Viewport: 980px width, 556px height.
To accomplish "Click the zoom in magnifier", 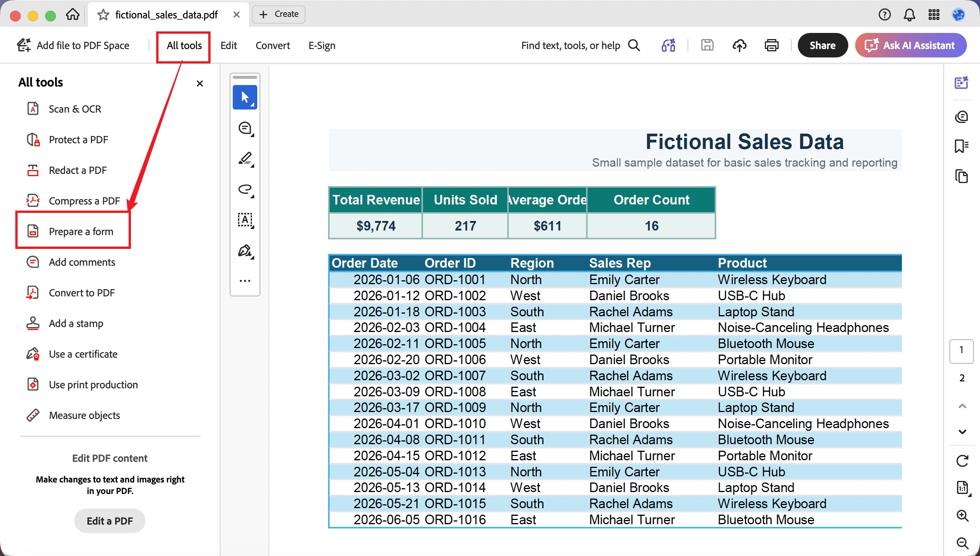I will click(962, 515).
